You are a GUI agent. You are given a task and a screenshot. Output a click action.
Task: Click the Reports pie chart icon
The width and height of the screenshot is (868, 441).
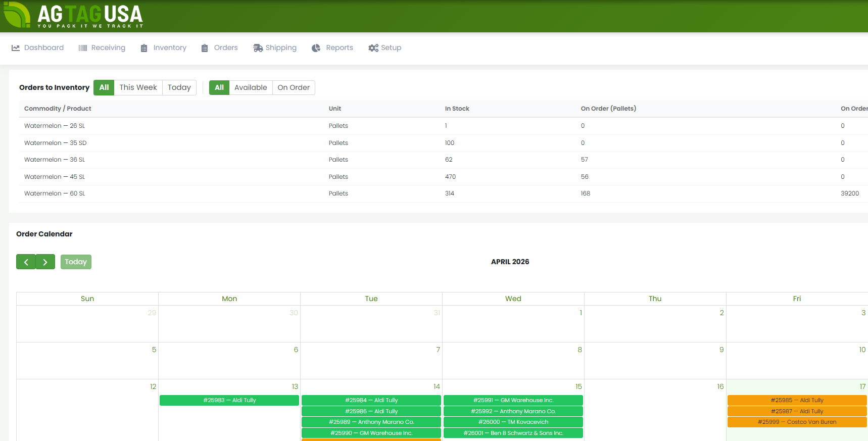[x=316, y=48]
